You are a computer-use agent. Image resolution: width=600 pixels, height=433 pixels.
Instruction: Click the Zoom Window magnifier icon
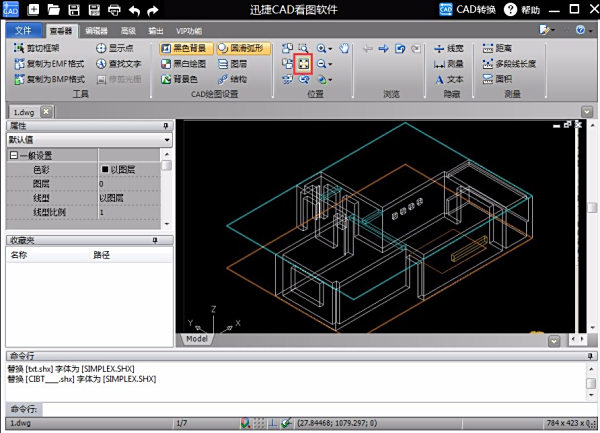coord(303,48)
